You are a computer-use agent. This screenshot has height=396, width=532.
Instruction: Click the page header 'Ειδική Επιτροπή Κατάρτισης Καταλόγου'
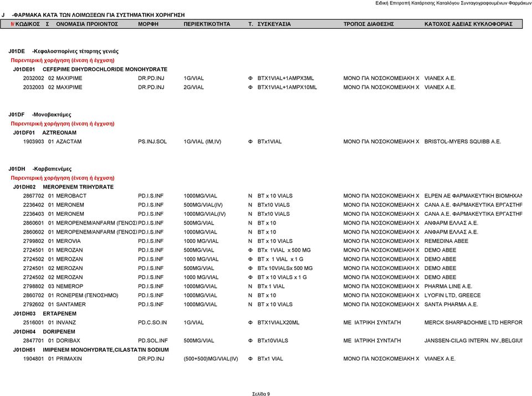(x=417, y=3)
